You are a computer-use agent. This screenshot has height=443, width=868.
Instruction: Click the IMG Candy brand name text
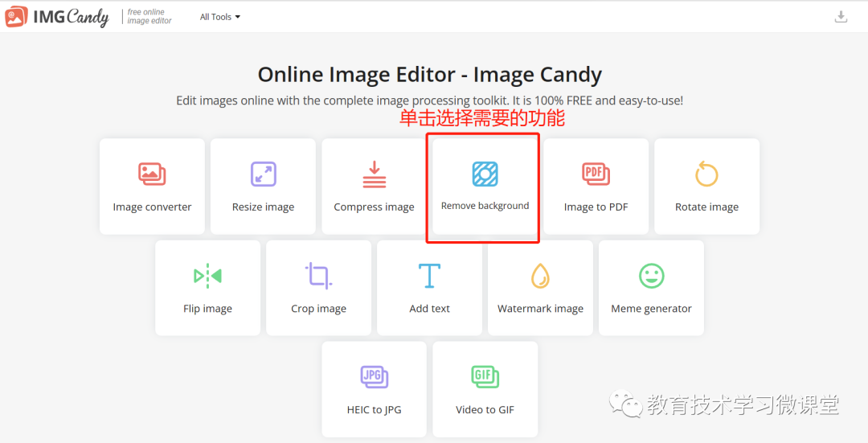[x=71, y=17]
